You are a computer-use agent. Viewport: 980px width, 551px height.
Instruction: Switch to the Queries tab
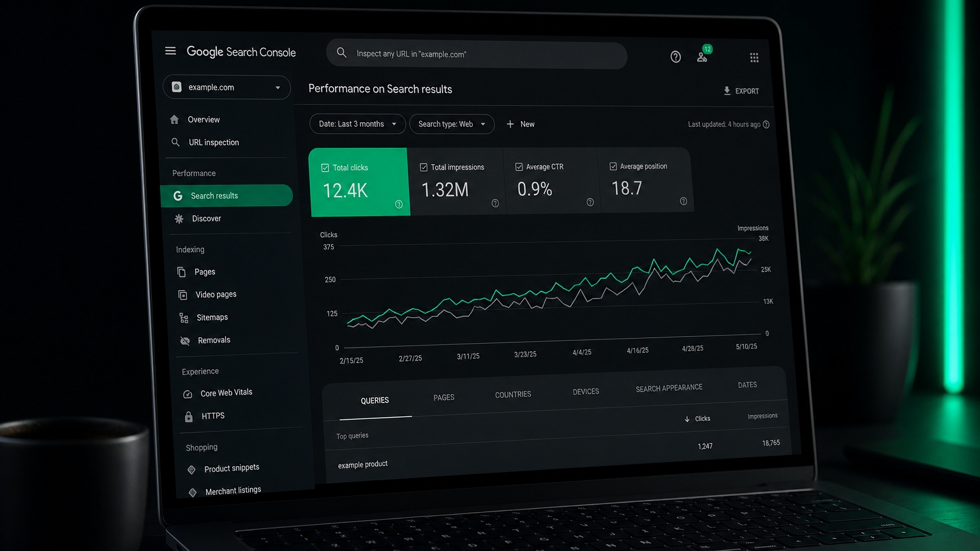click(375, 400)
